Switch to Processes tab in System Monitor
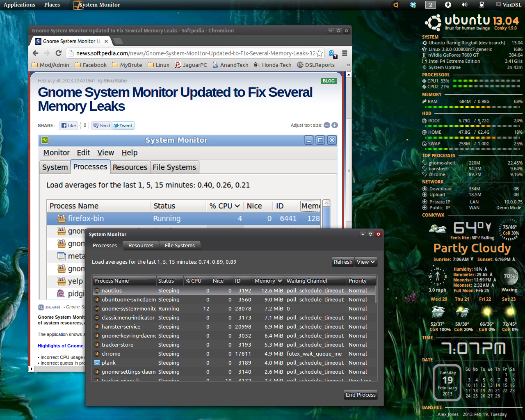The image size is (525, 420). [105, 245]
